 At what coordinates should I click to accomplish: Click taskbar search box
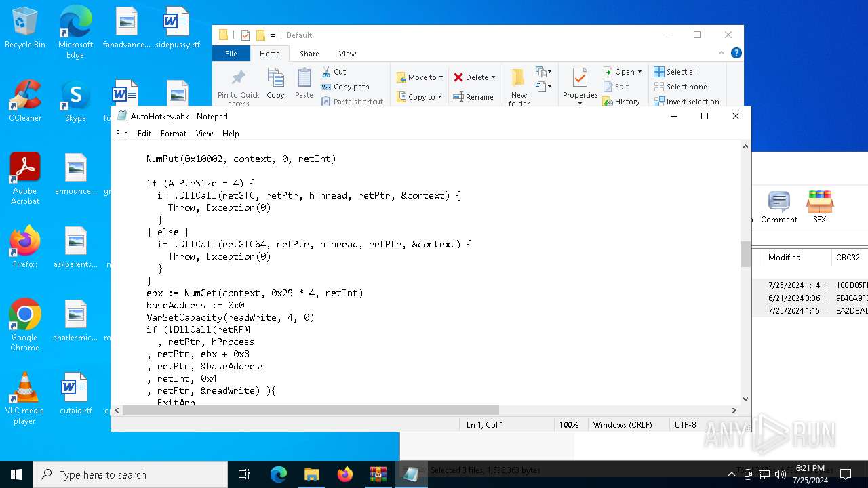130,474
